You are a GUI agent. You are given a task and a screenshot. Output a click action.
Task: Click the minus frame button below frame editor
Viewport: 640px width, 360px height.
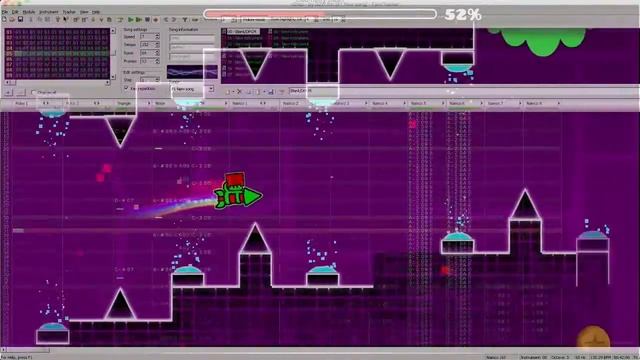(x=20, y=93)
